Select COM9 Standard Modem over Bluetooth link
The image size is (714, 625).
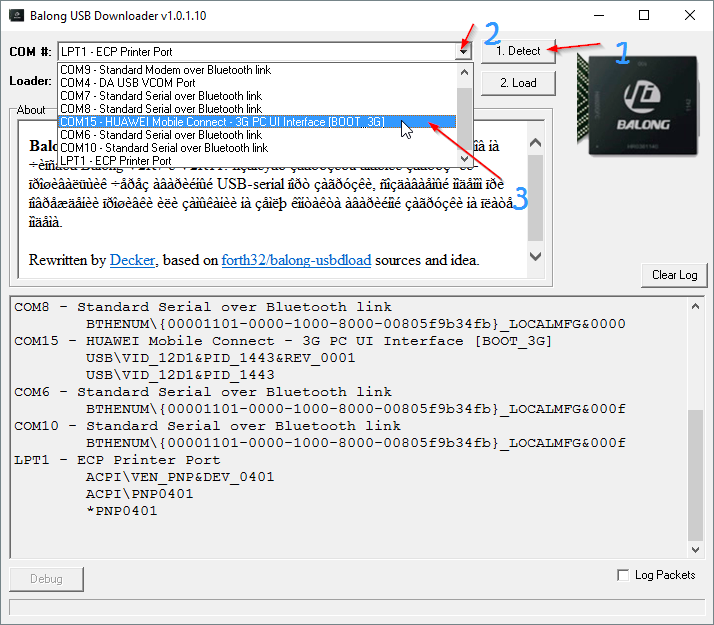pos(257,70)
